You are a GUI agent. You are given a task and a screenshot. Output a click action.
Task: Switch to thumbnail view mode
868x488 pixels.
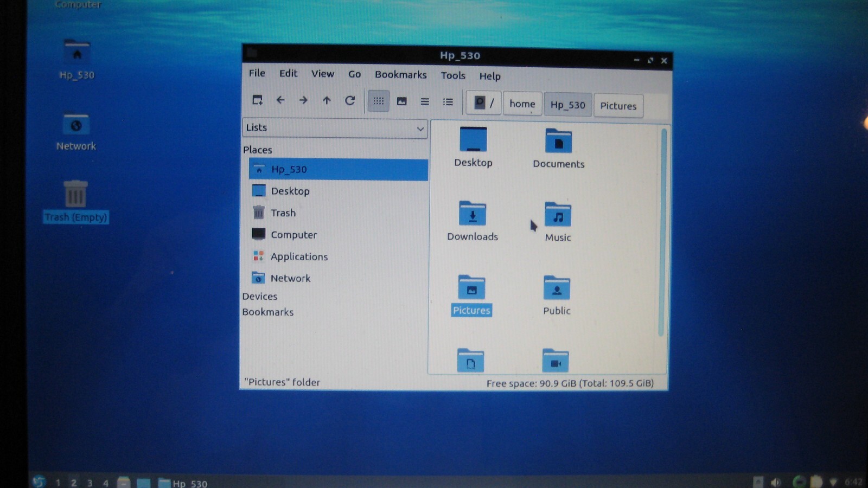(x=401, y=101)
